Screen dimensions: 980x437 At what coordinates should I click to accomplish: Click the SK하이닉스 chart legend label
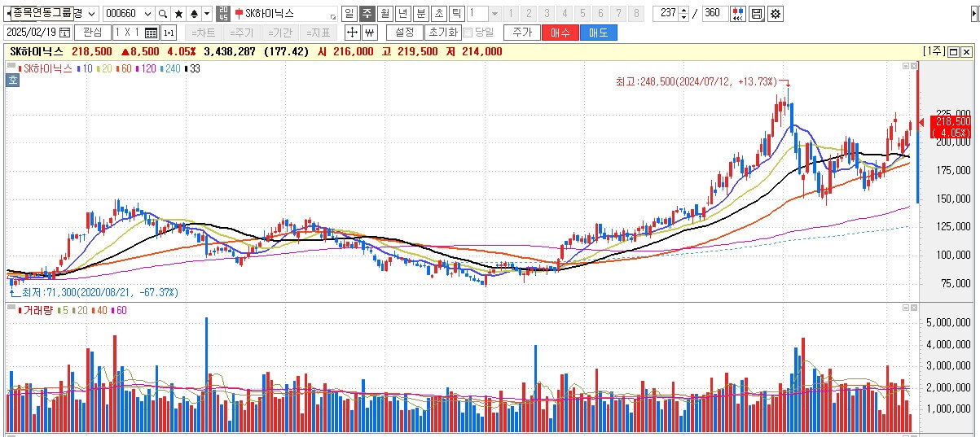pyautogui.click(x=46, y=68)
